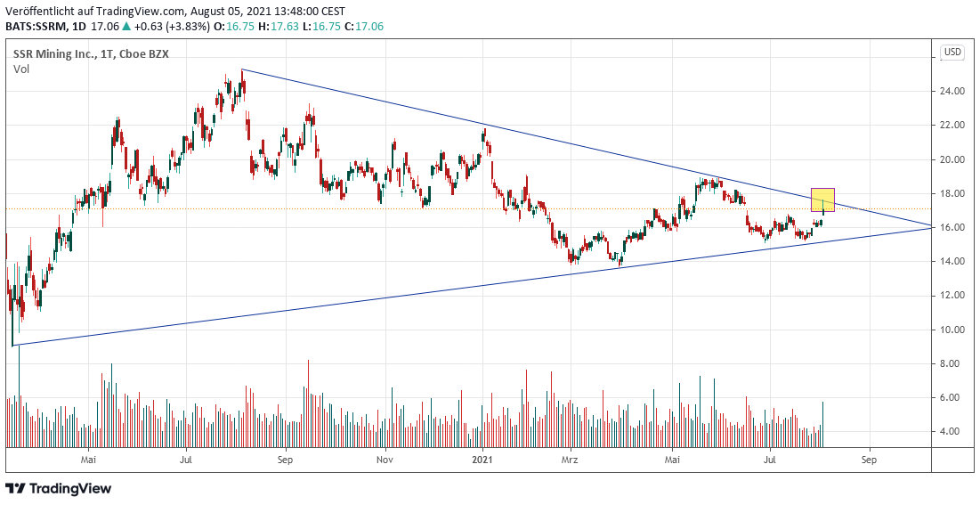The width and height of the screenshot is (980, 505).
Task: Open the USD currency selector
Action: [x=952, y=53]
